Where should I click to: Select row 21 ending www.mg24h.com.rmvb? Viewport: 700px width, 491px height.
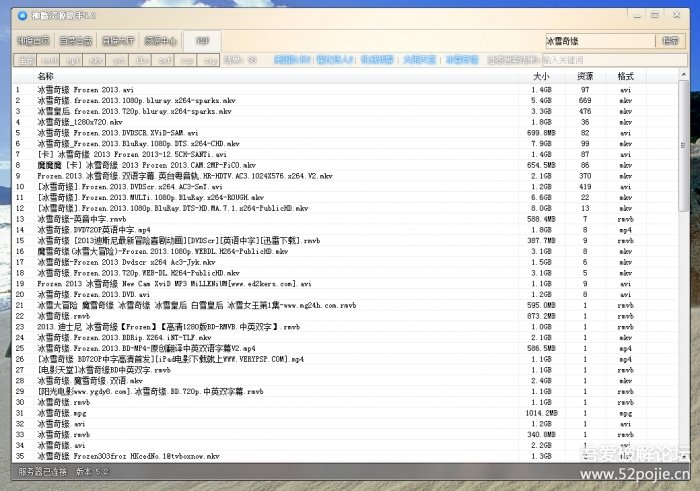[345, 305]
